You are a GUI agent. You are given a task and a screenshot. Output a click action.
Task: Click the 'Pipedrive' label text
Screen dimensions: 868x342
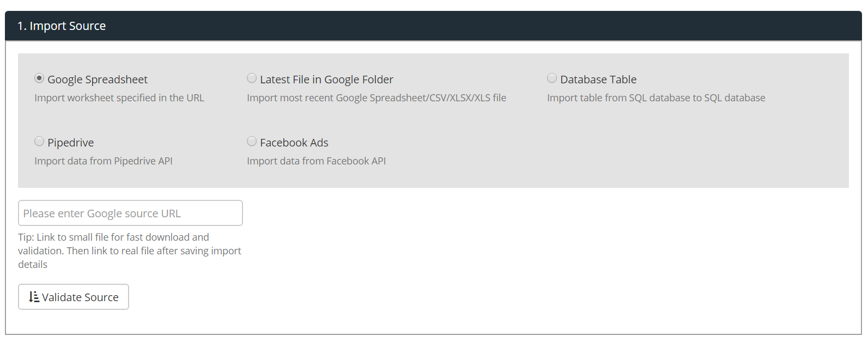coord(70,142)
